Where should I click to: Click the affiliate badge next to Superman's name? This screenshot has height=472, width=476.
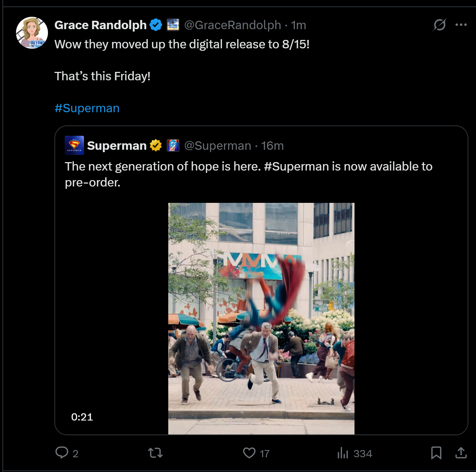(173, 145)
